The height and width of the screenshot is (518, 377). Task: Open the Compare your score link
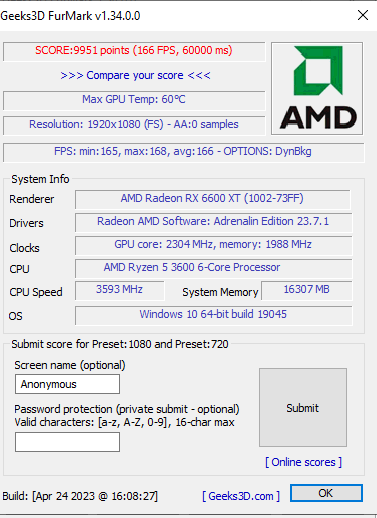click(135, 75)
